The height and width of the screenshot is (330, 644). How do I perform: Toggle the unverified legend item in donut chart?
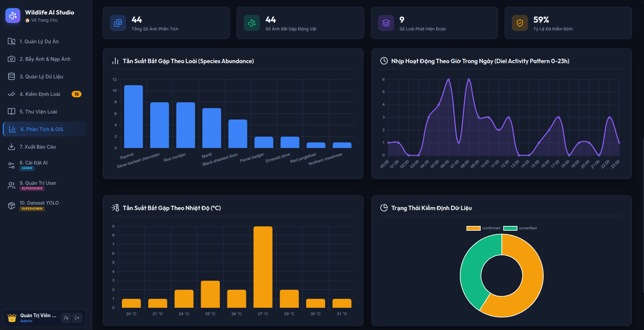pyautogui.click(x=520, y=228)
